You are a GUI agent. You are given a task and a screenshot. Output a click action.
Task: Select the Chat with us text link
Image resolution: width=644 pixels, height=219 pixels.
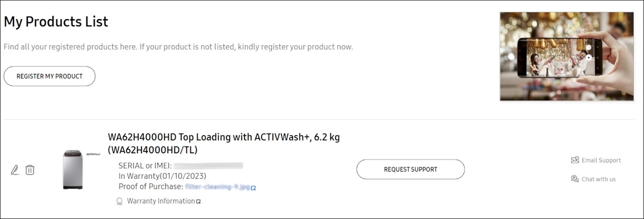[x=598, y=179]
